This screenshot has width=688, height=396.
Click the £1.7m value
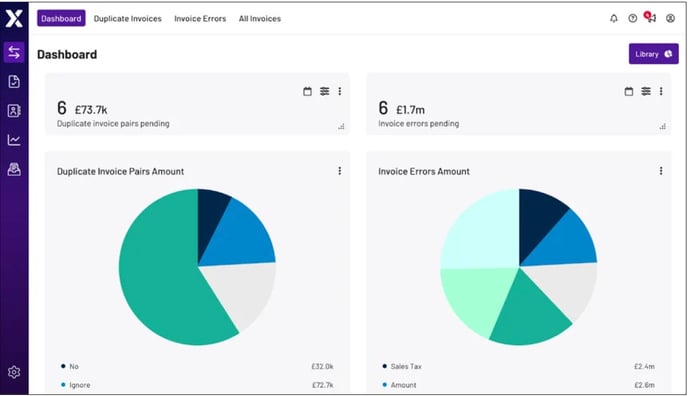pos(410,110)
